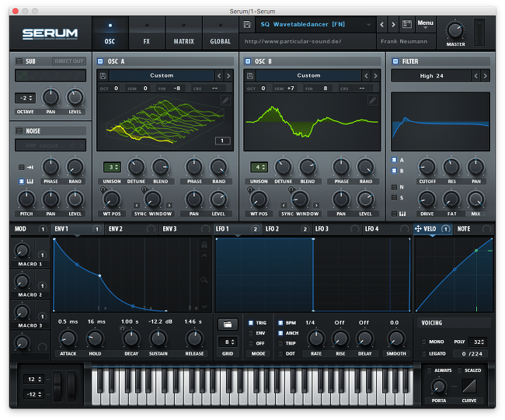Select previous OSC A wavetable arrow
The height and width of the screenshot is (420, 505).
click(x=219, y=75)
